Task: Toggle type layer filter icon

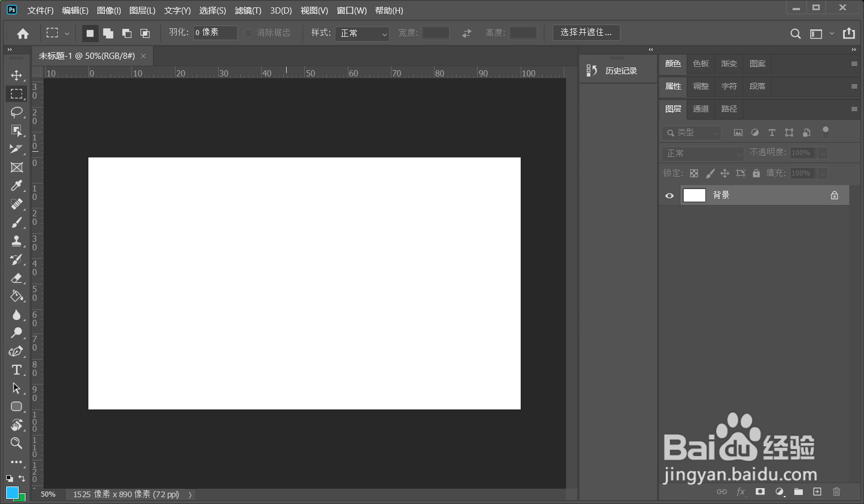Action: [x=772, y=133]
